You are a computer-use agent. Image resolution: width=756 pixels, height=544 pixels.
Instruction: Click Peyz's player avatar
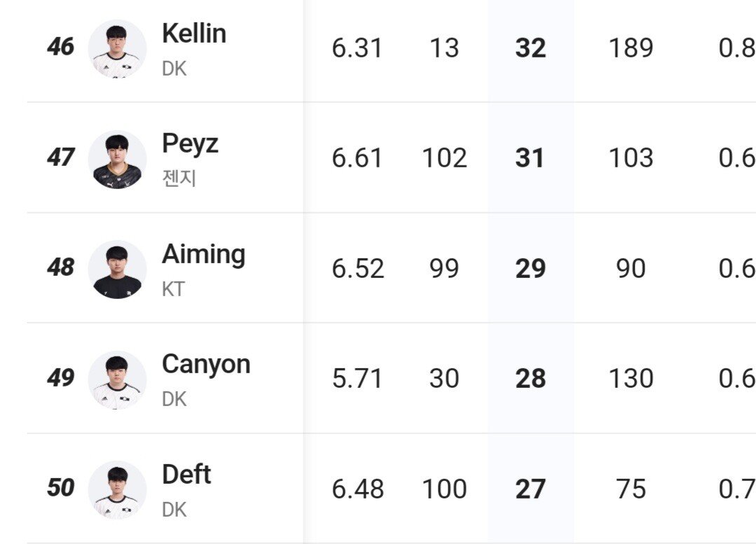(117, 159)
